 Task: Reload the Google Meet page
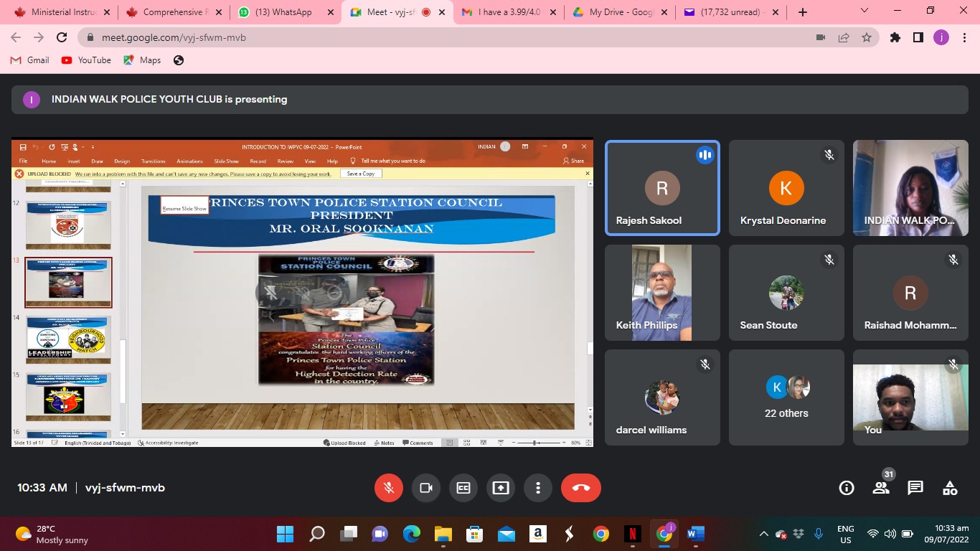pyautogui.click(x=62, y=37)
